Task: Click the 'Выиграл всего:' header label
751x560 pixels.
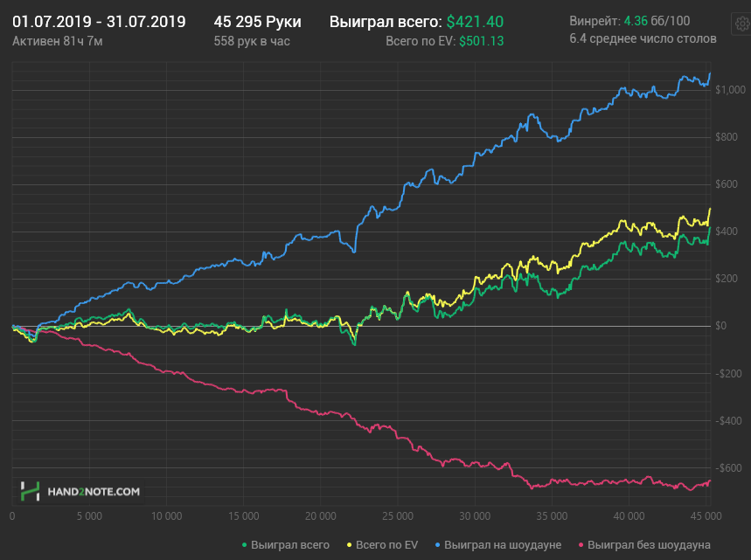Action: pyautogui.click(x=386, y=22)
